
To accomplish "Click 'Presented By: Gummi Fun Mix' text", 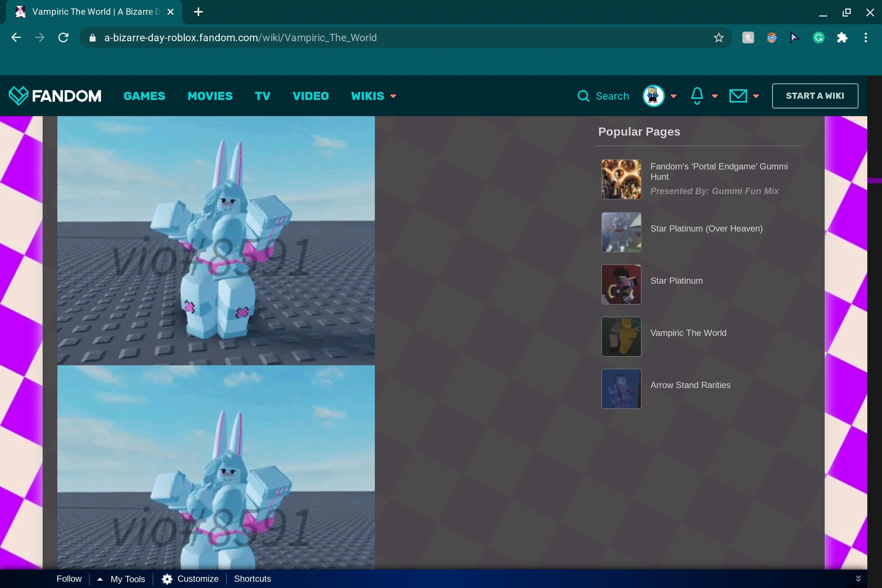I will 714,191.
